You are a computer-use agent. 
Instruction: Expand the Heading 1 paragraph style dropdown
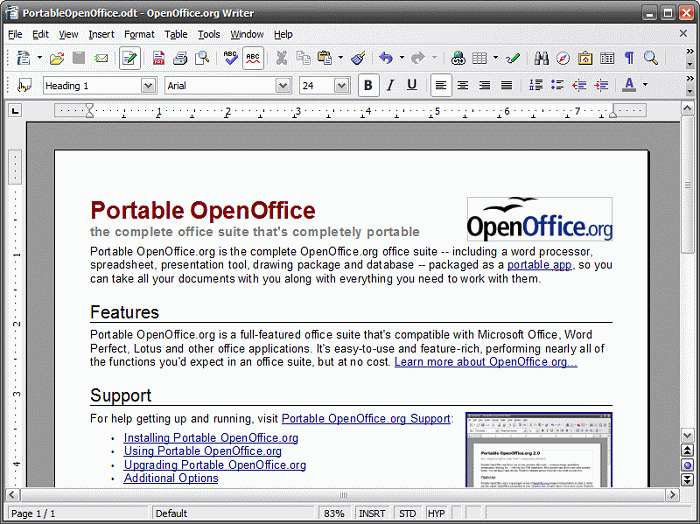pyautogui.click(x=148, y=85)
